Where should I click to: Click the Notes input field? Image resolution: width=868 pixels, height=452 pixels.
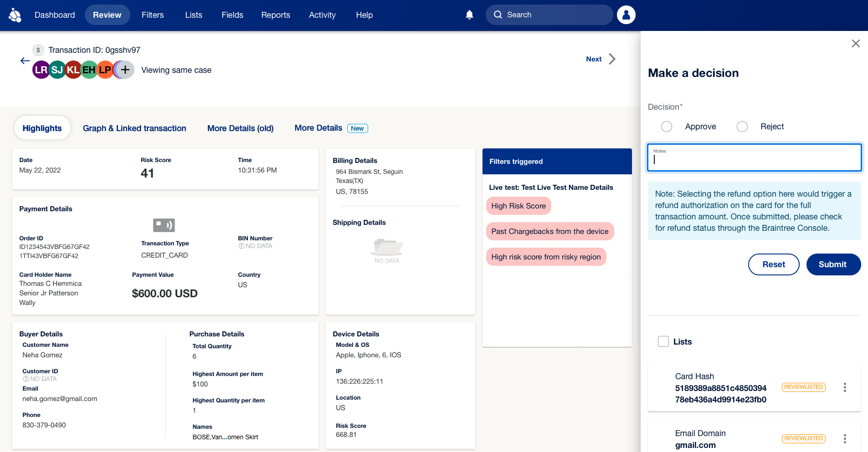(754, 158)
